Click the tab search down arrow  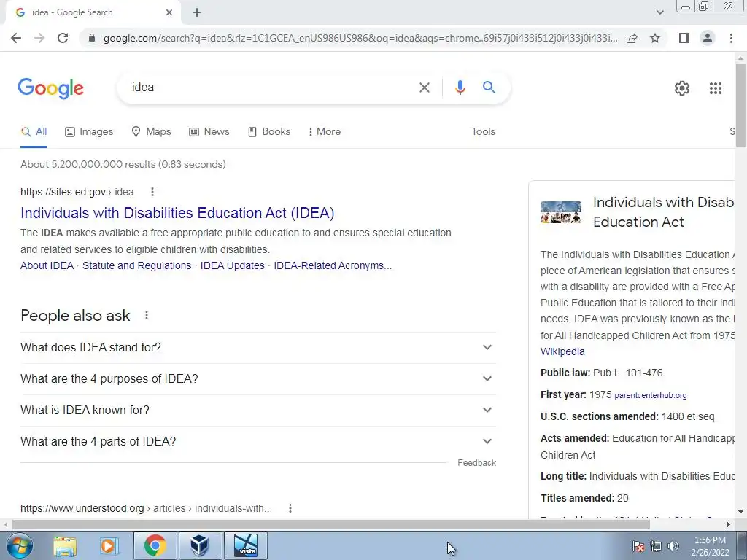(659, 12)
